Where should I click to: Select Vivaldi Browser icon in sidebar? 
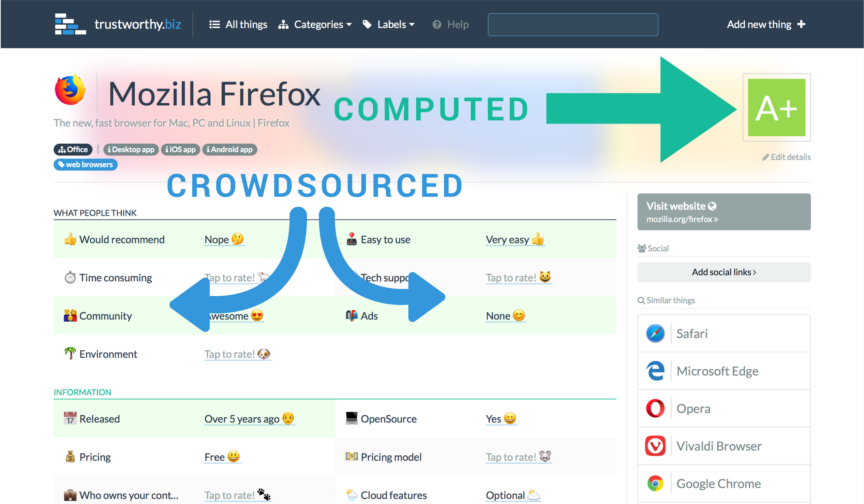655,446
